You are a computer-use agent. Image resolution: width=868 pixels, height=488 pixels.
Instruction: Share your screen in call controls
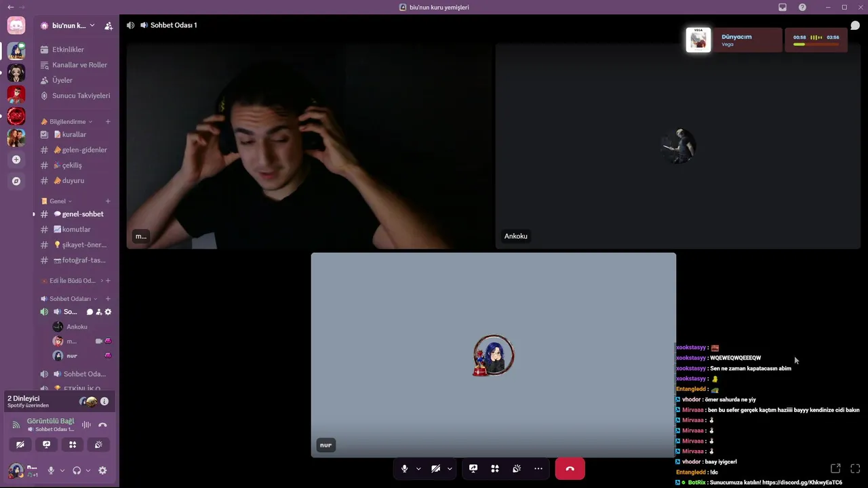(473, 468)
